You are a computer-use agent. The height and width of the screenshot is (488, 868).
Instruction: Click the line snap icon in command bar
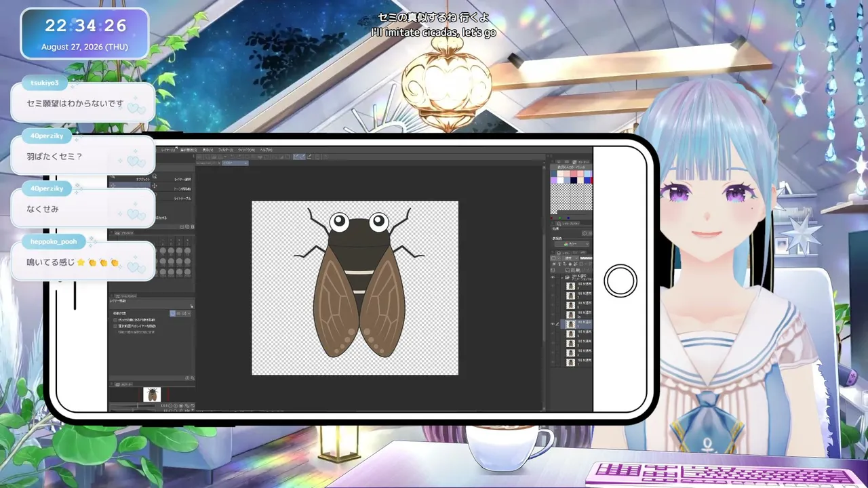(309, 157)
